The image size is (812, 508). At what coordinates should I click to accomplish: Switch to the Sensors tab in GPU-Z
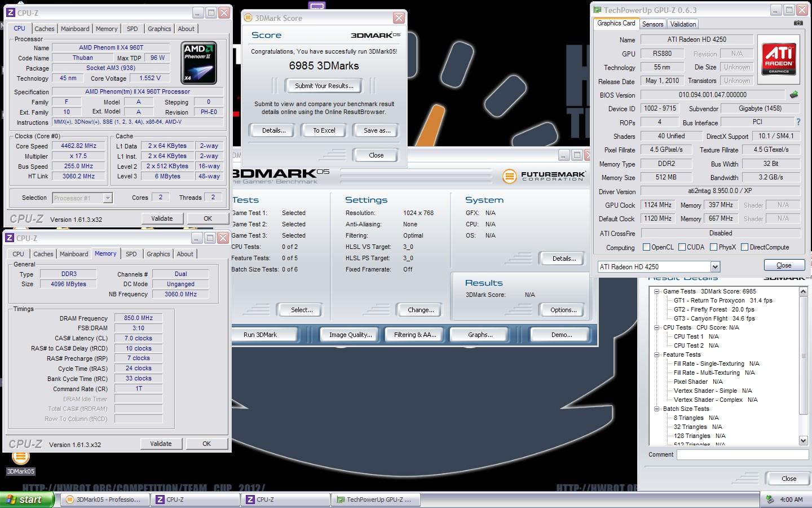point(652,24)
